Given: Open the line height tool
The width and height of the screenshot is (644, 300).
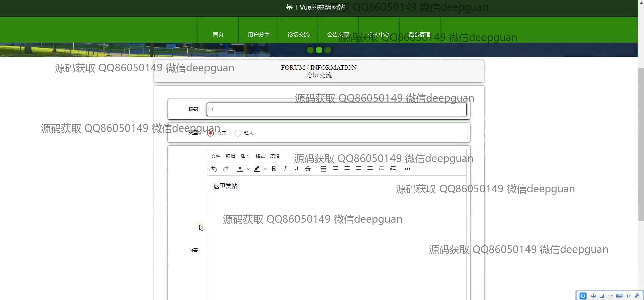Looking at the screenshot, I should click(x=324, y=169).
